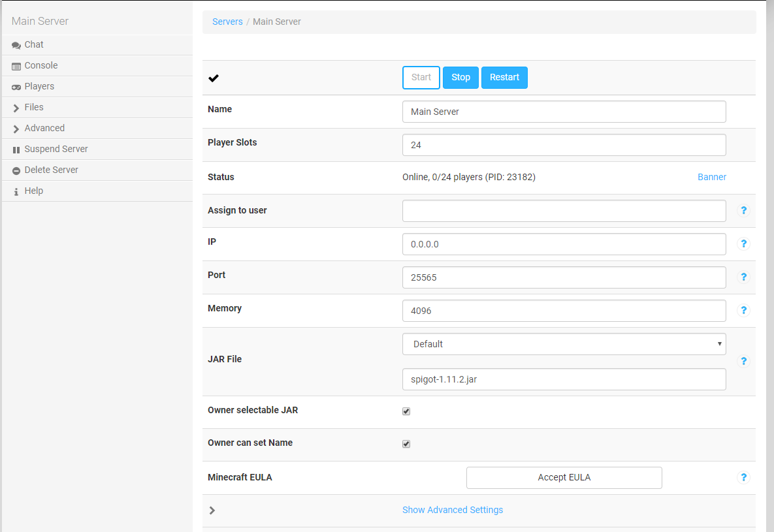Click the Chat speech bubbles icon
774x532 pixels.
click(x=16, y=45)
